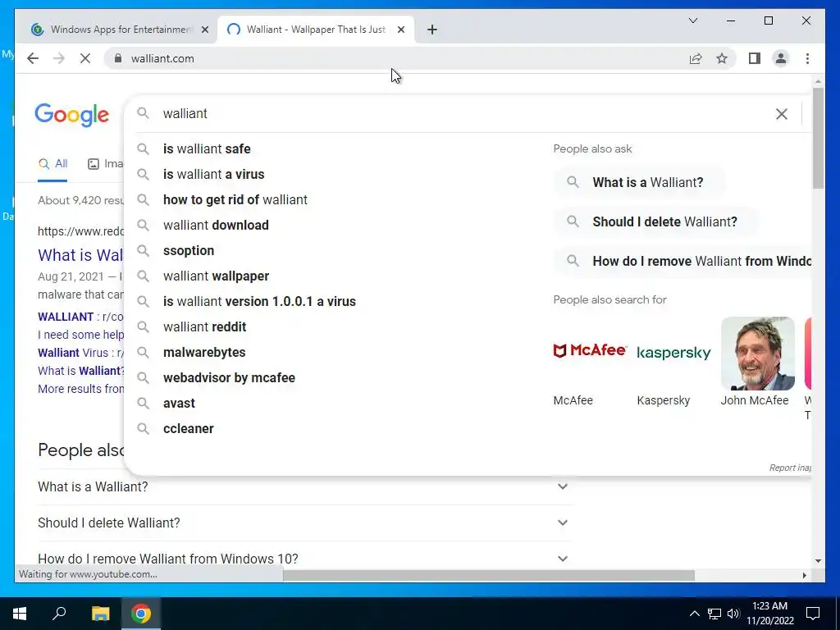Click the scrollbar down arrow

click(818, 561)
